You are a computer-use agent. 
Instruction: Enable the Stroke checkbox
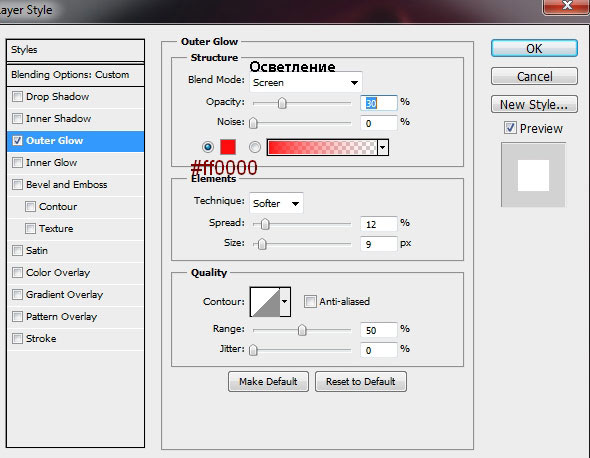[x=17, y=339]
